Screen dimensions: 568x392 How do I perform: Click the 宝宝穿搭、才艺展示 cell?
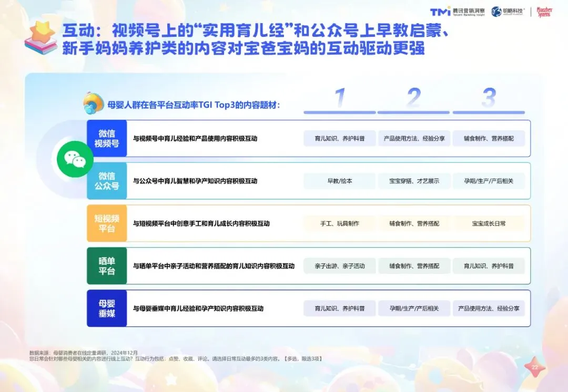coord(414,181)
